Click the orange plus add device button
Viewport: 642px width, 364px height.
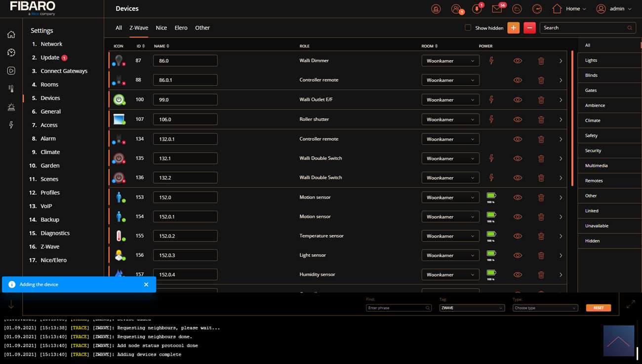(x=513, y=28)
